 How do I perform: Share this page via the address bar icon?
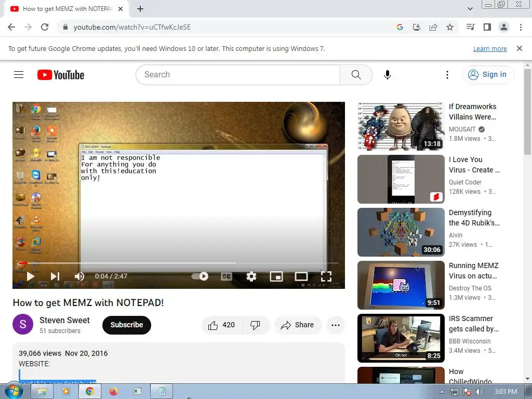point(433,27)
